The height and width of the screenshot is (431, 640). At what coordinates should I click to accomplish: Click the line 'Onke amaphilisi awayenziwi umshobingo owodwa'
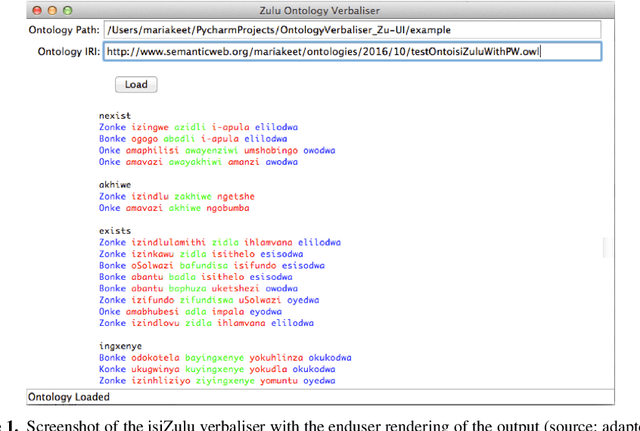point(217,151)
